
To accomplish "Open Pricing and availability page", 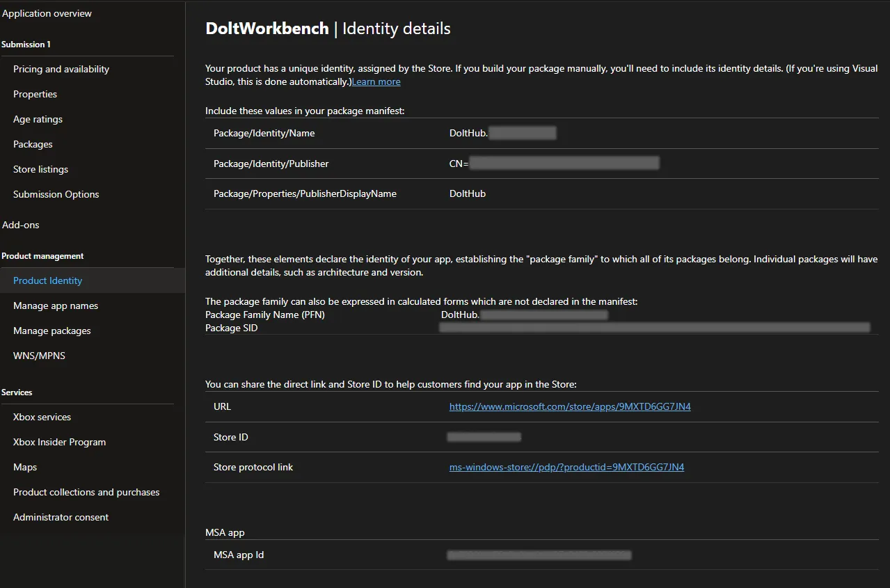I will 61,69.
